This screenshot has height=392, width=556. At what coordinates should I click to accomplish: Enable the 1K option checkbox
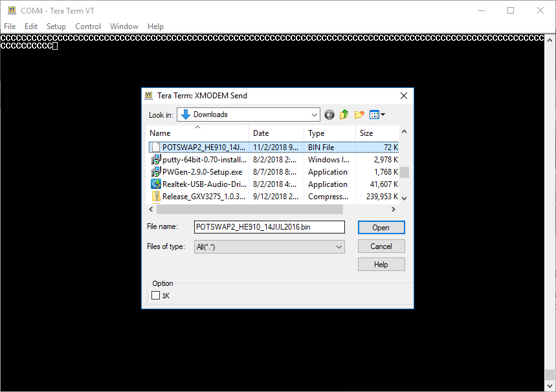point(155,295)
